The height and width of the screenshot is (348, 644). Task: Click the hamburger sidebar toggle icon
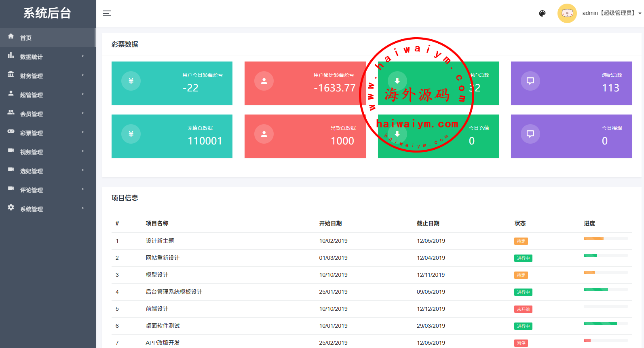[x=107, y=13]
